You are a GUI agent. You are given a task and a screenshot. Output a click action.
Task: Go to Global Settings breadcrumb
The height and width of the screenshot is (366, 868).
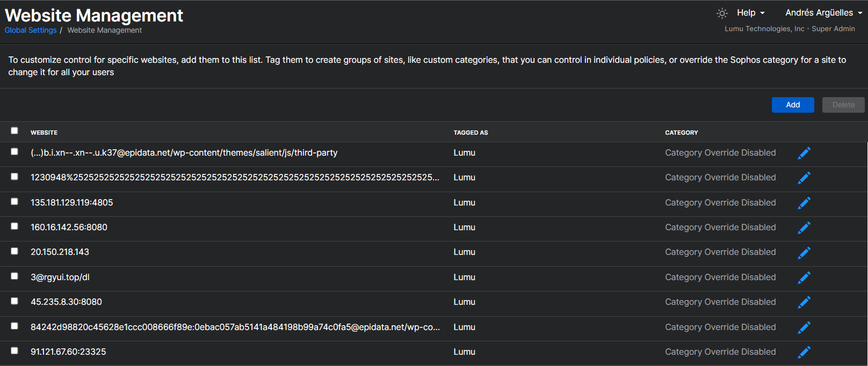click(31, 31)
